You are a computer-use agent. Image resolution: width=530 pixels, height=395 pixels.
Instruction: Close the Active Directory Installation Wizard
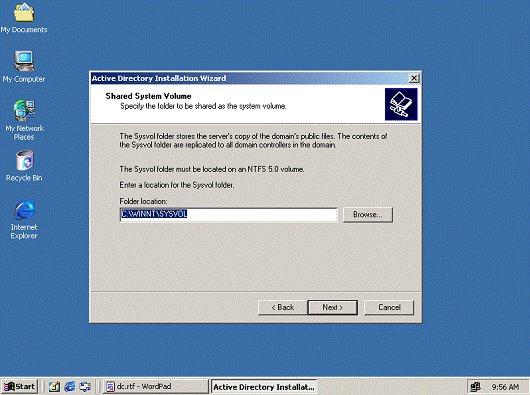414,78
